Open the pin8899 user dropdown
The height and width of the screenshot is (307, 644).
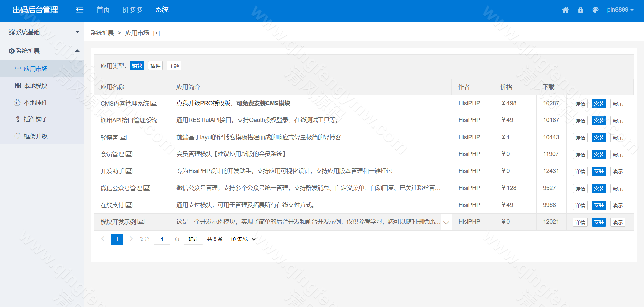(x=621, y=10)
